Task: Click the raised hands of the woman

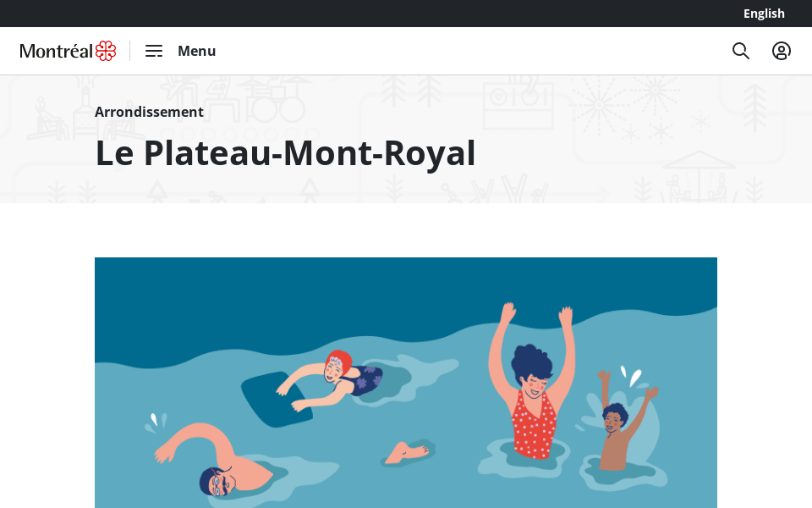Action: coord(537,313)
